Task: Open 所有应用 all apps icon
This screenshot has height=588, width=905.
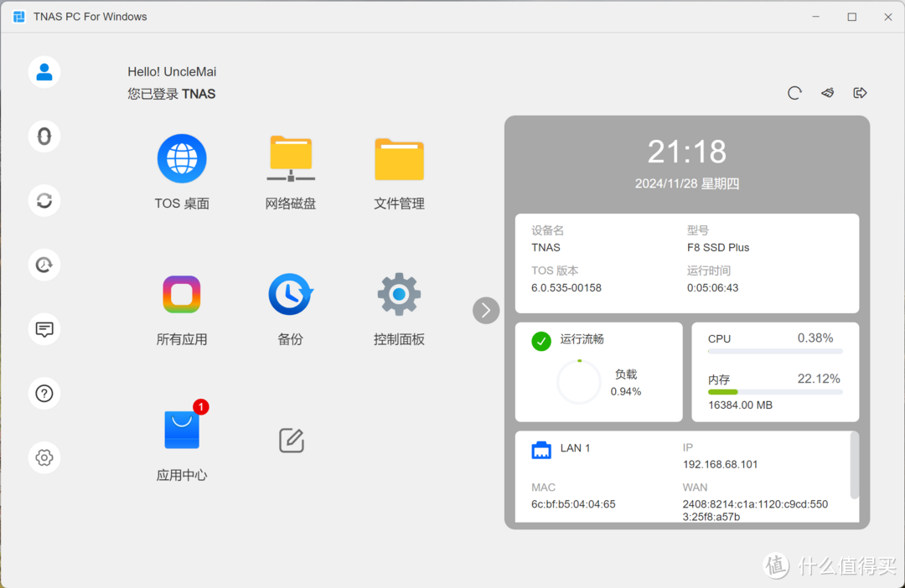Action: point(182,295)
